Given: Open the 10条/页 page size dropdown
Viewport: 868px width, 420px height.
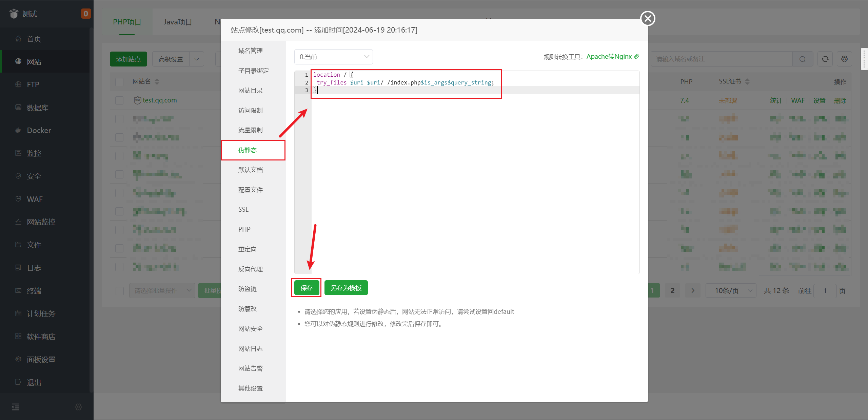Looking at the screenshot, I should [731, 291].
